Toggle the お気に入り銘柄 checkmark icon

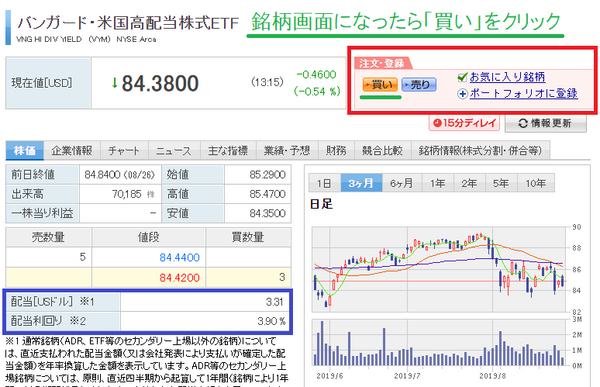462,78
